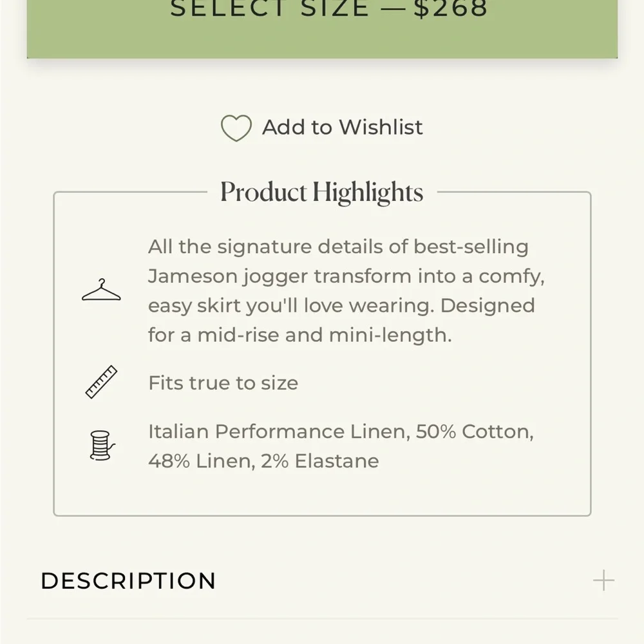The height and width of the screenshot is (644, 644).
Task: Click the Fits true to size text
Action: click(223, 383)
